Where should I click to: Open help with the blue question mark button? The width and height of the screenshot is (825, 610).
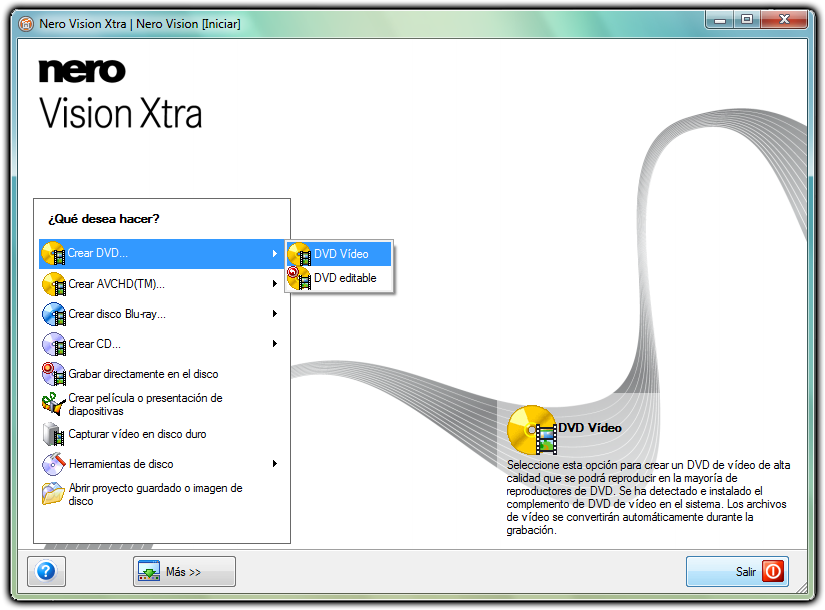[x=46, y=571]
